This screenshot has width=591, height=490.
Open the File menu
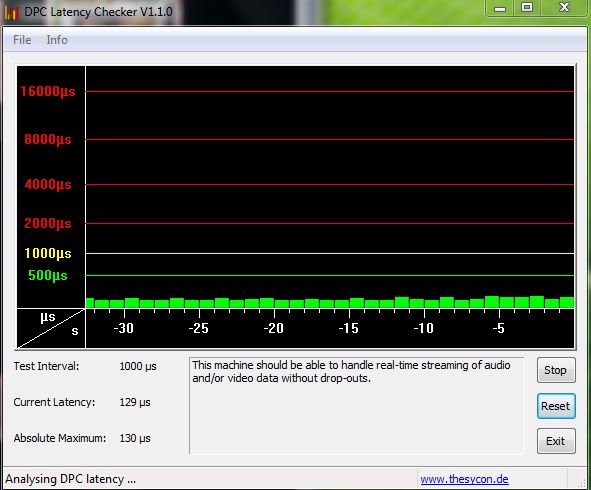pyautogui.click(x=22, y=40)
